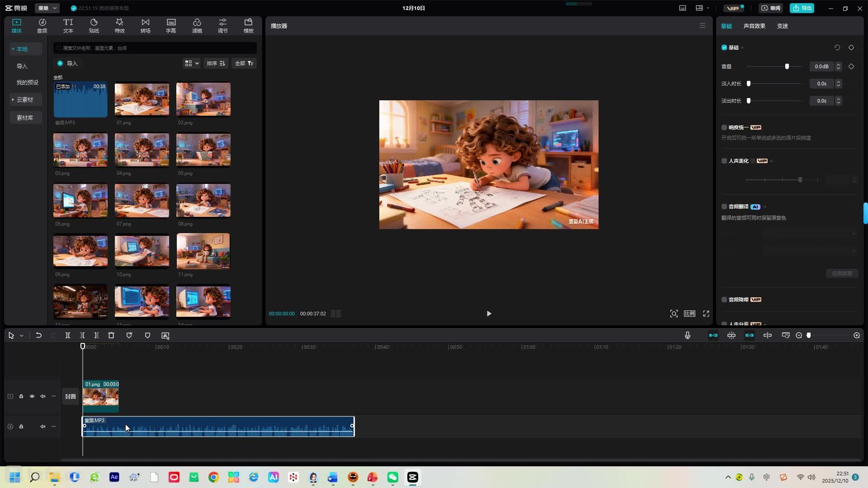The width and height of the screenshot is (868, 488).
Task: Click the microphone record voiceover icon
Action: (687, 335)
